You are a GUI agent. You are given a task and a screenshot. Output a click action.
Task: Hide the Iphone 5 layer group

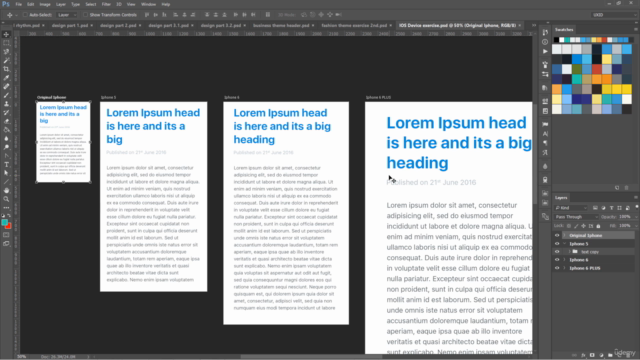(557, 244)
